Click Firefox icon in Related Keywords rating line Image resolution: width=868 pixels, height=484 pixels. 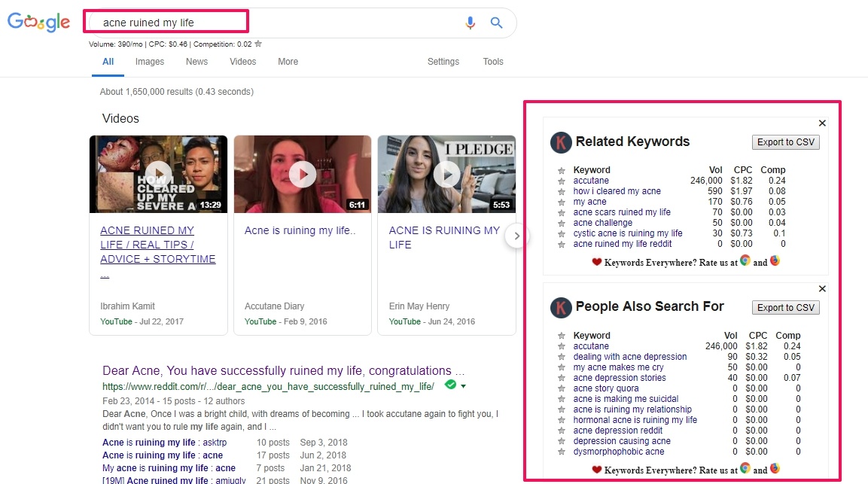(x=775, y=260)
